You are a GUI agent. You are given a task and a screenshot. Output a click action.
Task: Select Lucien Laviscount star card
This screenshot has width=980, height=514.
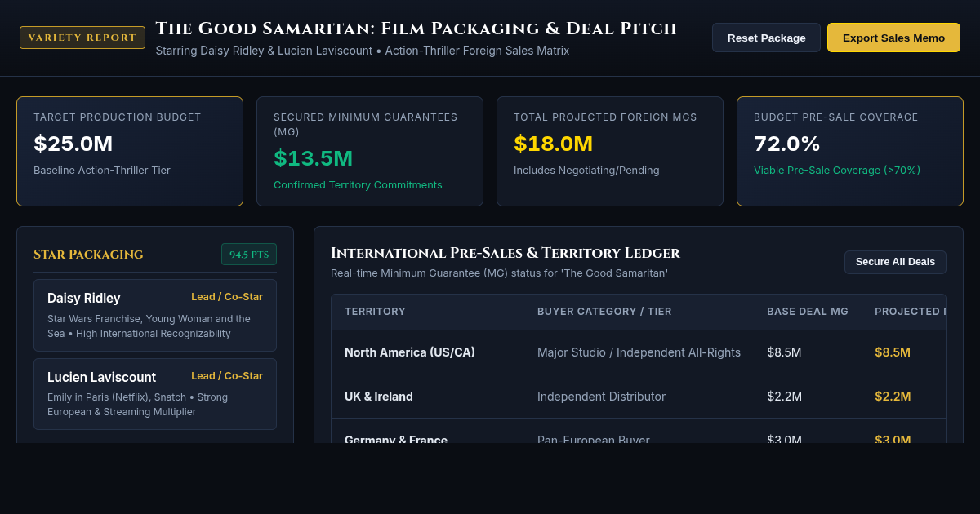pyautogui.click(x=155, y=394)
